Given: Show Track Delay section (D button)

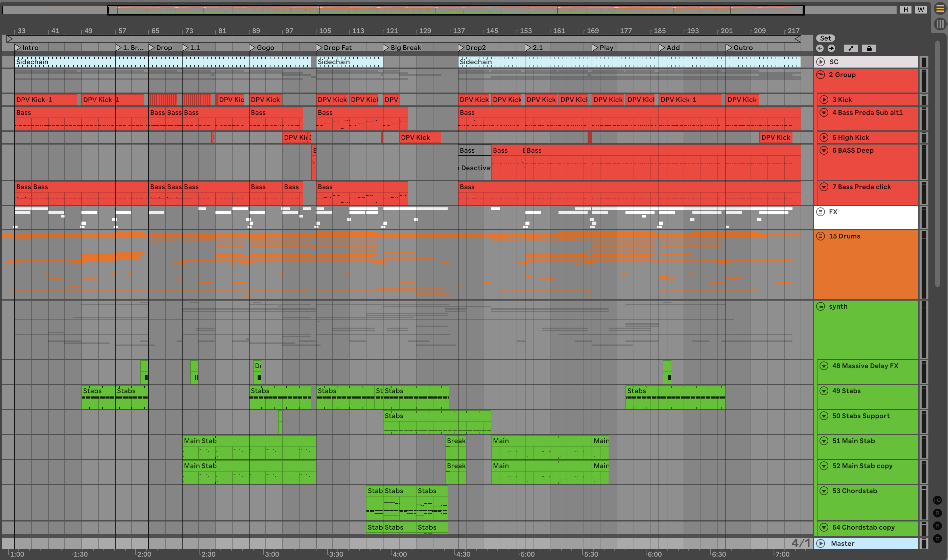Looking at the screenshot, I should point(937,538).
